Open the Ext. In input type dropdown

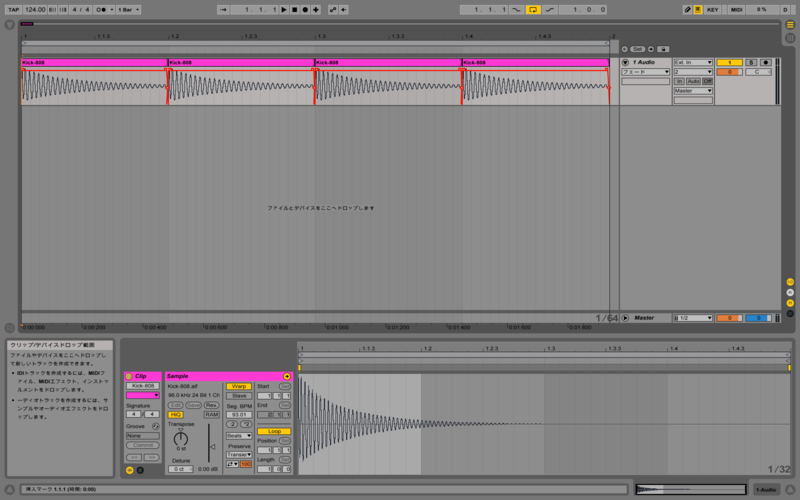pos(693,62)
